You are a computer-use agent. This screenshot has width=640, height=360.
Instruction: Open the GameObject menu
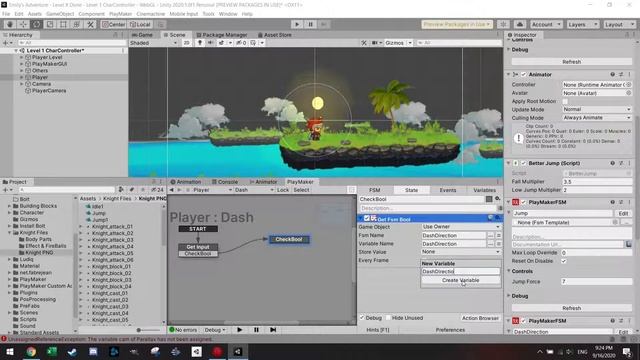[x=60, y=14]
